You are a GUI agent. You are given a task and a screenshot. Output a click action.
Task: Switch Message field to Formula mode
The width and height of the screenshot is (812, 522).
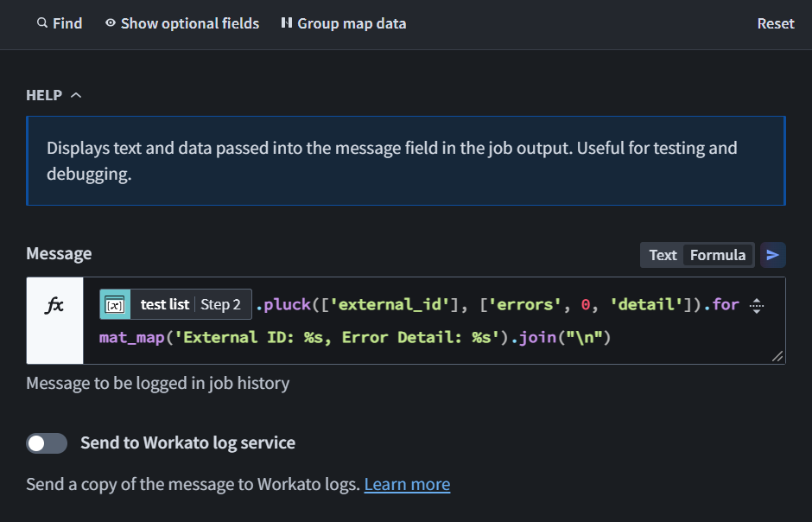click(x=717, y=255)
